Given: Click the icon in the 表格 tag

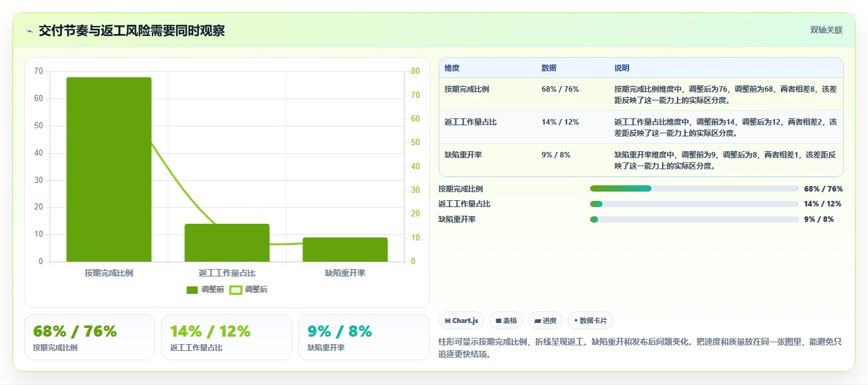Looking at the screenshot, I should click(498, 321).
